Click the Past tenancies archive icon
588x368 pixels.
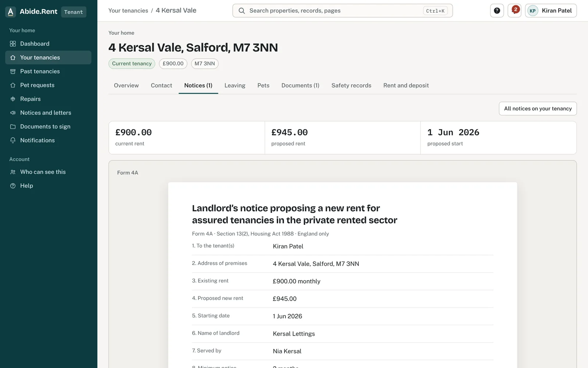pyautogui.click(x=13, y=71)
